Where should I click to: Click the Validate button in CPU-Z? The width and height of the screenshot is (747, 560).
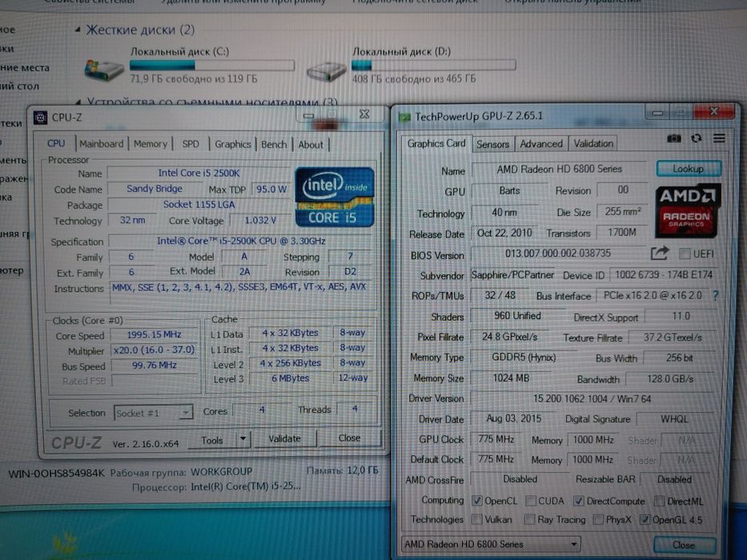pos(284,438)
